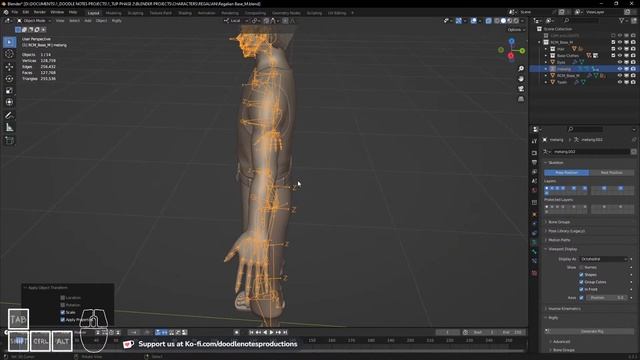Select the Rest Position button
The height and width of the screenshot is (360, 640).
(x=611, y=173)
